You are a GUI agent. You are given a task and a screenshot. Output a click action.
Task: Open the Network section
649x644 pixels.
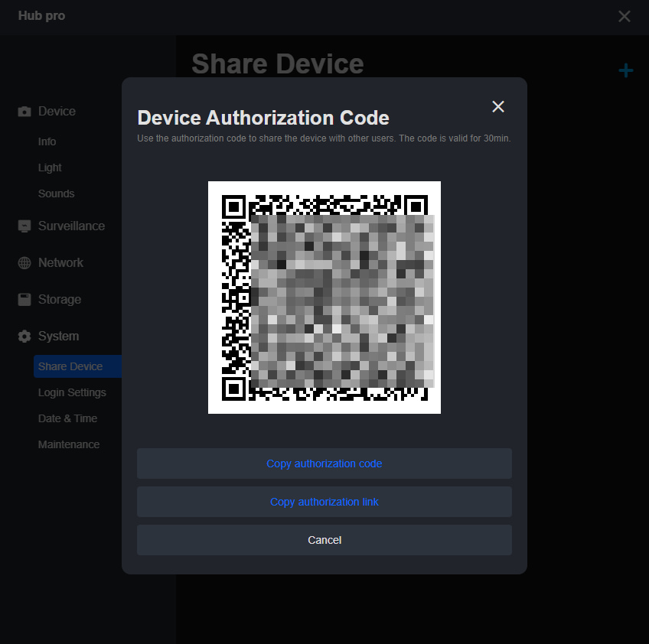(60, 262)
